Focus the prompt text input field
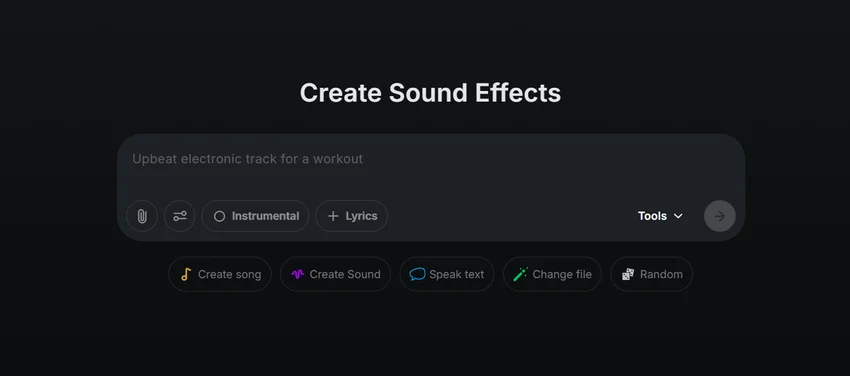Viewport: 850px width, 376px height. tap(430, 167)
